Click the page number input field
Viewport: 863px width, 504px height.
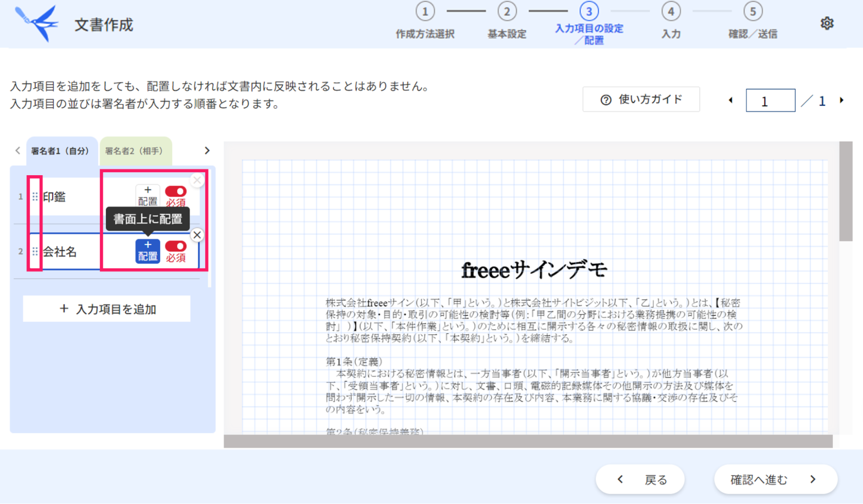(x=771, y=101)
